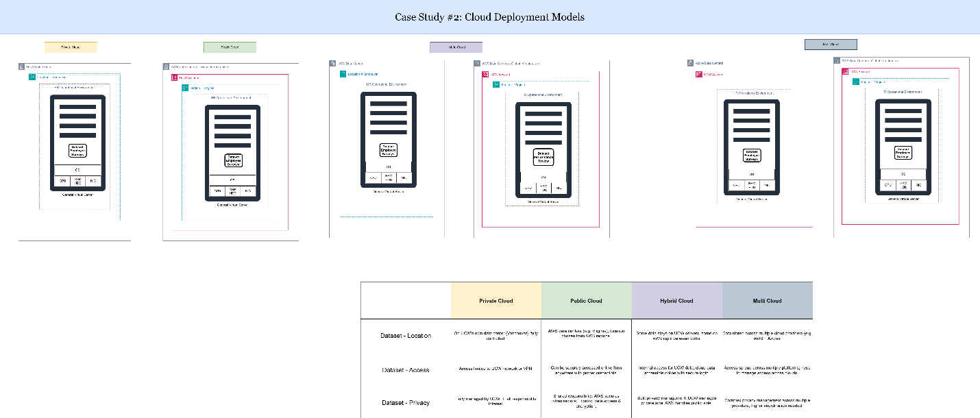Click the Hybrid Cloud table header cell
980x418 pixels.
[x=677, y=300]
